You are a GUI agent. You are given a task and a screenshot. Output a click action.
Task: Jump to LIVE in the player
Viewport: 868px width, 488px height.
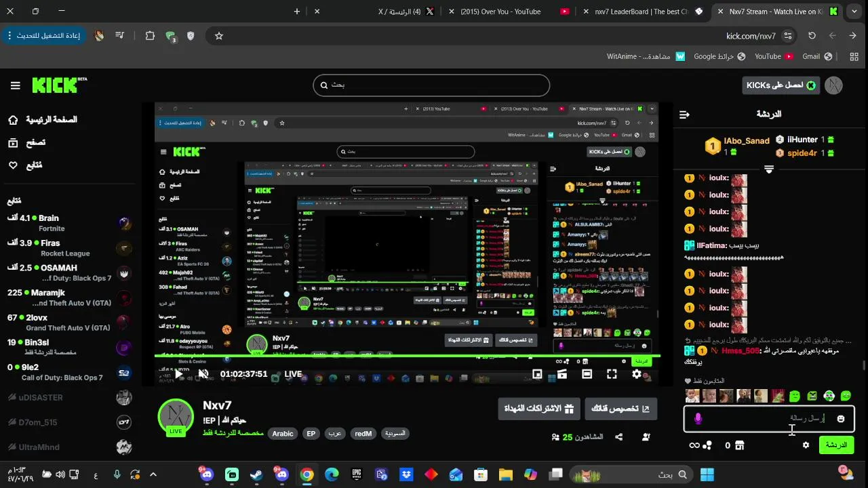(293, 374)
